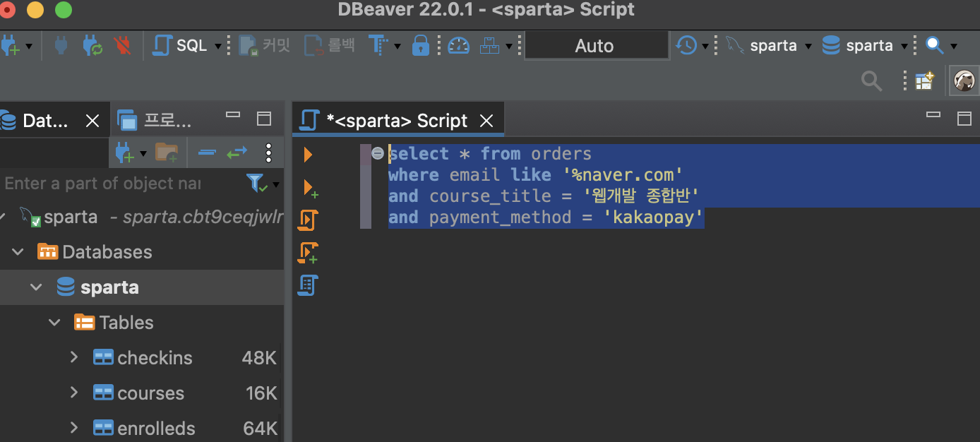This screenshot has width=980, height=442.
Task: Toggle link with editor arrows icon
Action: tap(237, 152)
